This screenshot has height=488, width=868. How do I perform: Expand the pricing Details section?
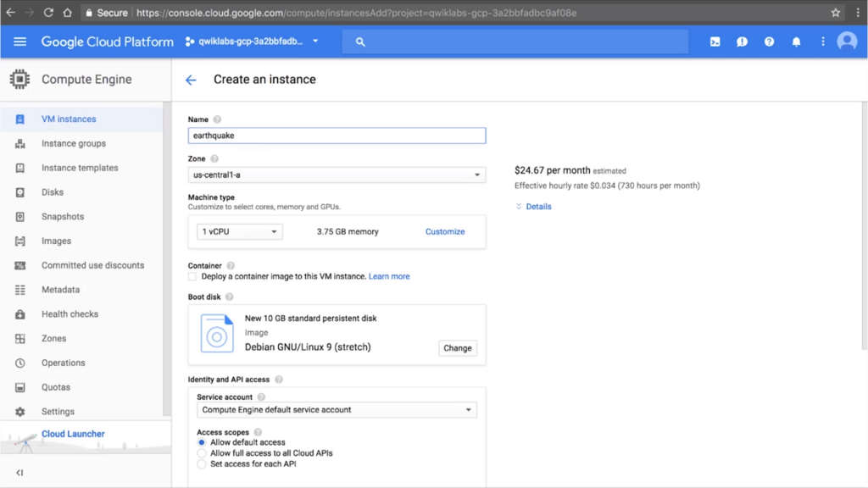click(x=534, y=207)
